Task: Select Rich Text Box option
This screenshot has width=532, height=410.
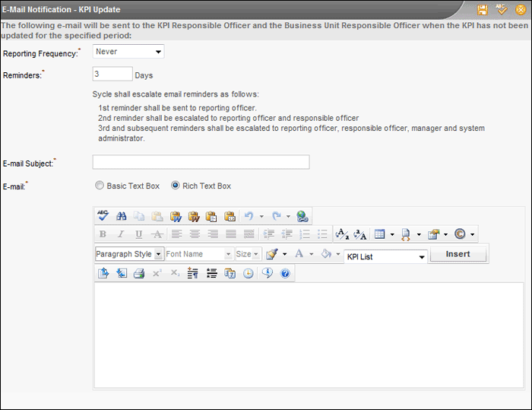Action: click(175, 186)
